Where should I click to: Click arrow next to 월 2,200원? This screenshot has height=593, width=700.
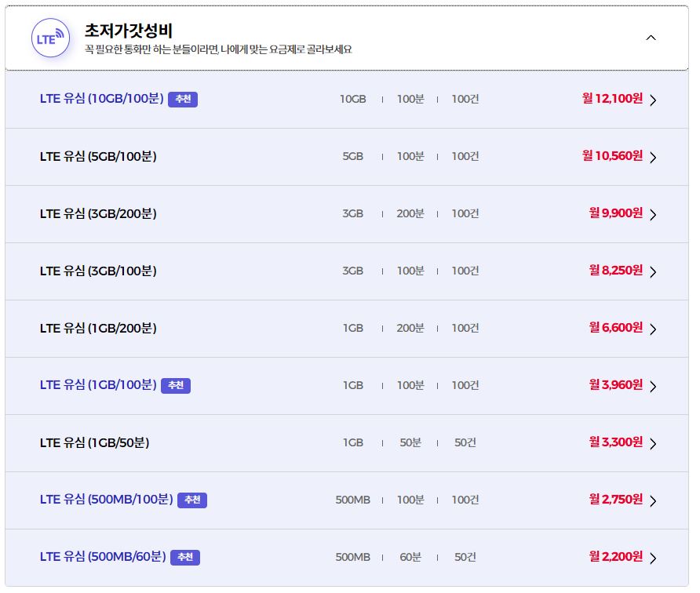coord(653,558)
